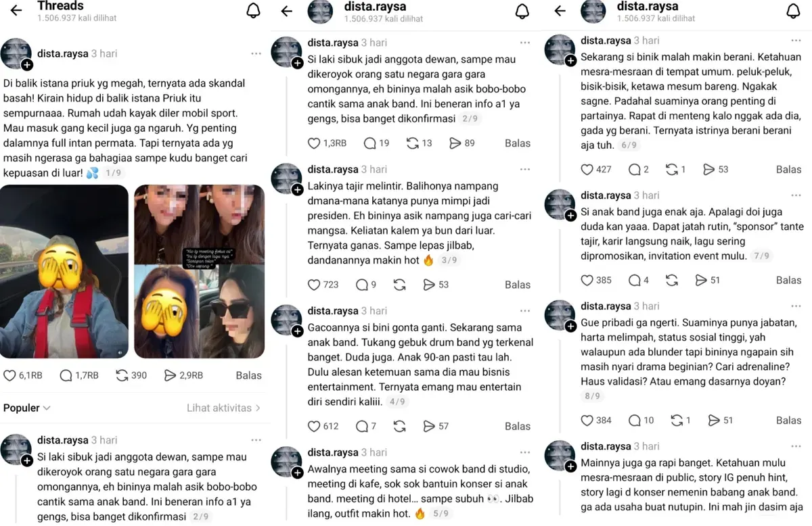The image size is (812, 526).
Task: Like the post with 6,1RB likes
Action: click(x=9, y=375)
